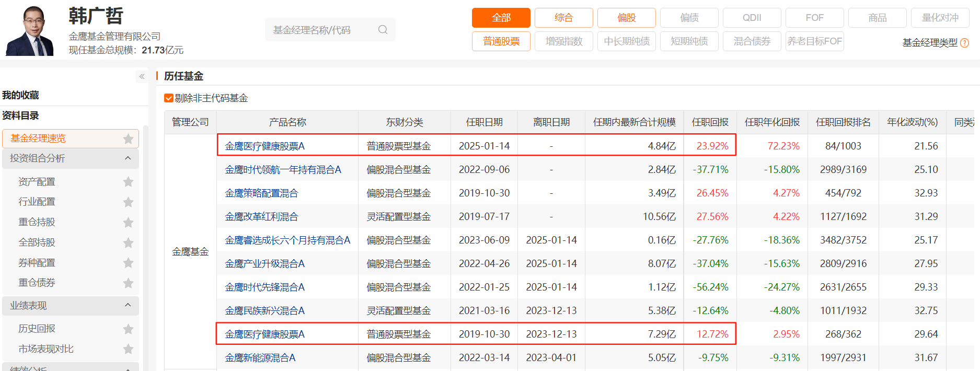
Task: Click the star next to 重仓持股
Action: point(128,223)
